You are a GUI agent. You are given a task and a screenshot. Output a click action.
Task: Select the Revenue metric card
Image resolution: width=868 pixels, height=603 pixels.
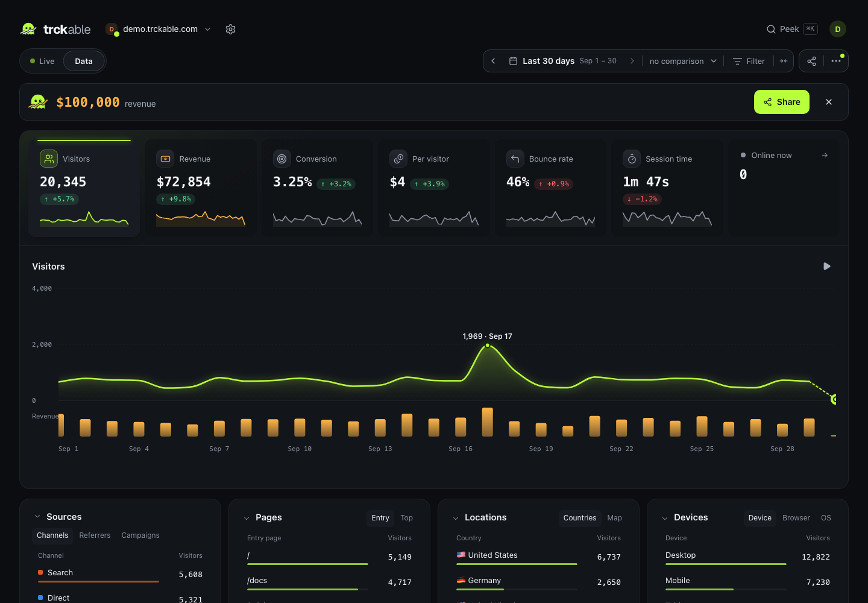point(201,188)
